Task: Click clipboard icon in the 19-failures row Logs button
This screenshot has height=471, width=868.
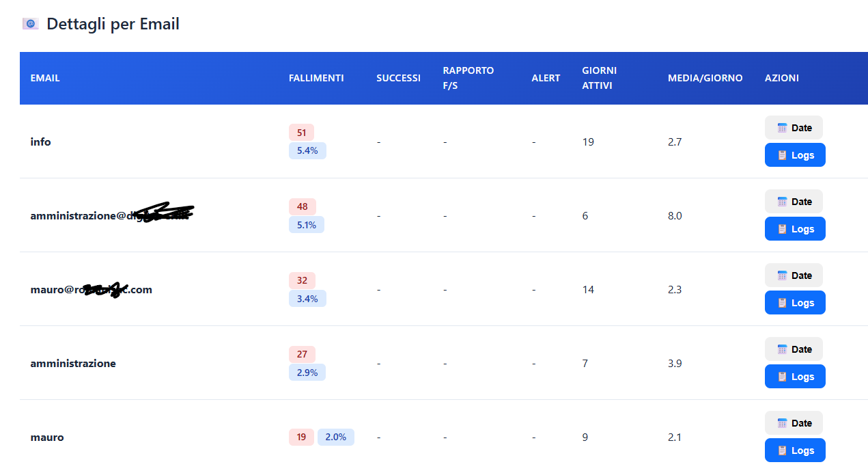Action: tap(783, 450)
